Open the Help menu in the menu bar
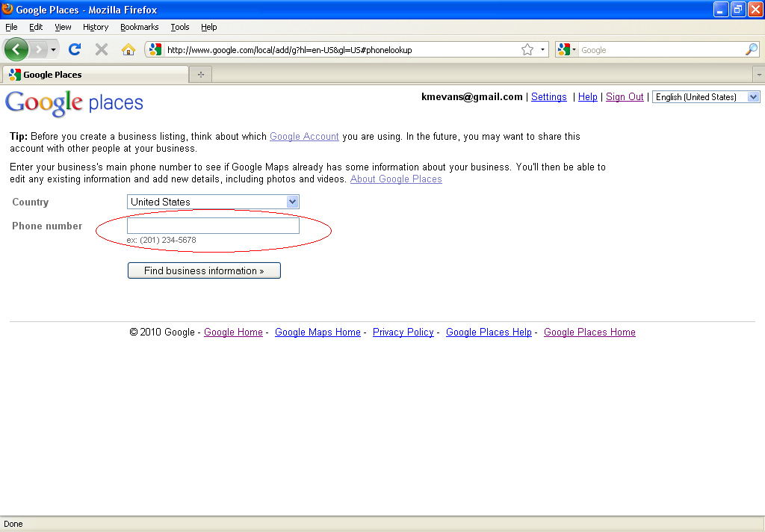This screenshot has height=532, width=765. point(209,27)
